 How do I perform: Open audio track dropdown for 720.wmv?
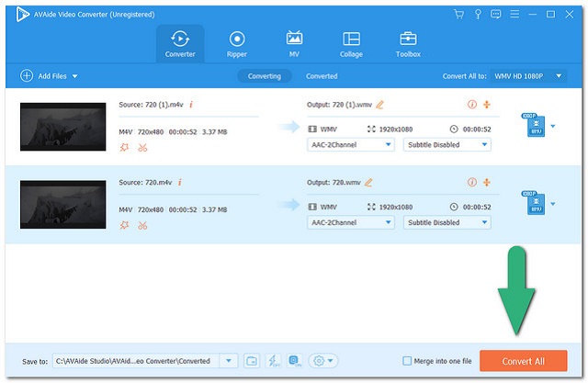click(x=351, y=222)
